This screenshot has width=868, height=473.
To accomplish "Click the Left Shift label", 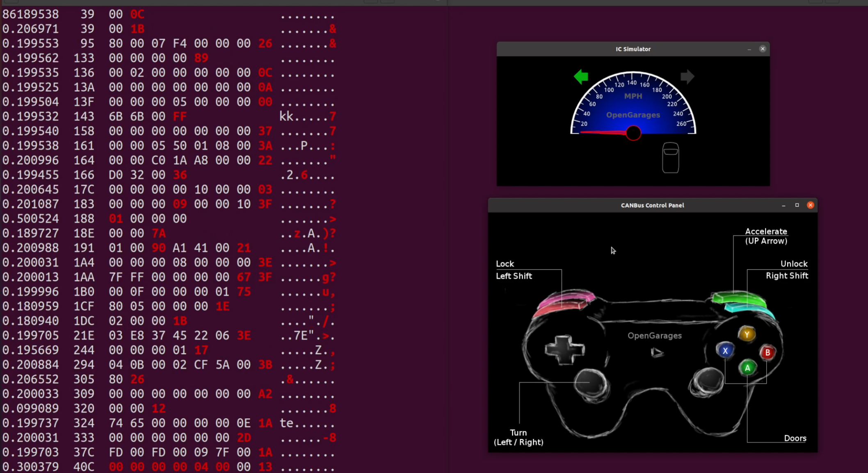I will 514,276.
